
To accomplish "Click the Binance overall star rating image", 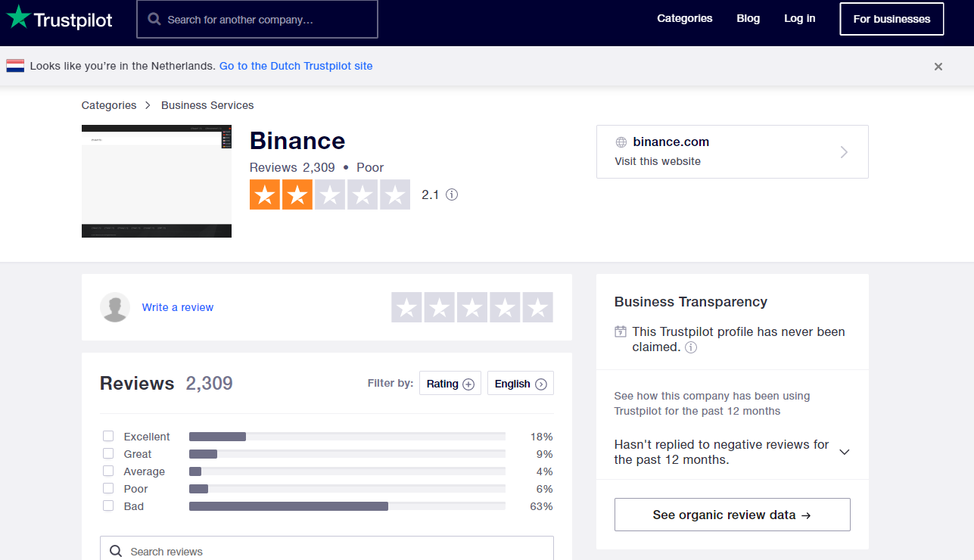I will tap(330, 194).
